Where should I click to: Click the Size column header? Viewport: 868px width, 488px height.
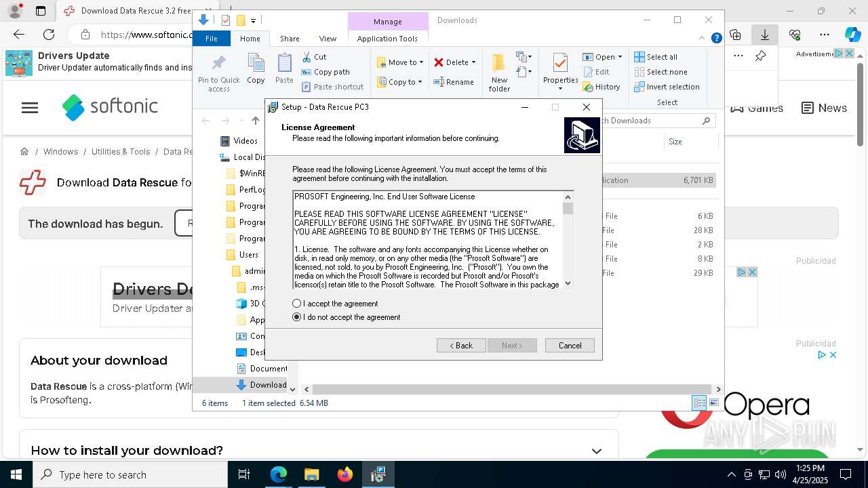(675, 142)
